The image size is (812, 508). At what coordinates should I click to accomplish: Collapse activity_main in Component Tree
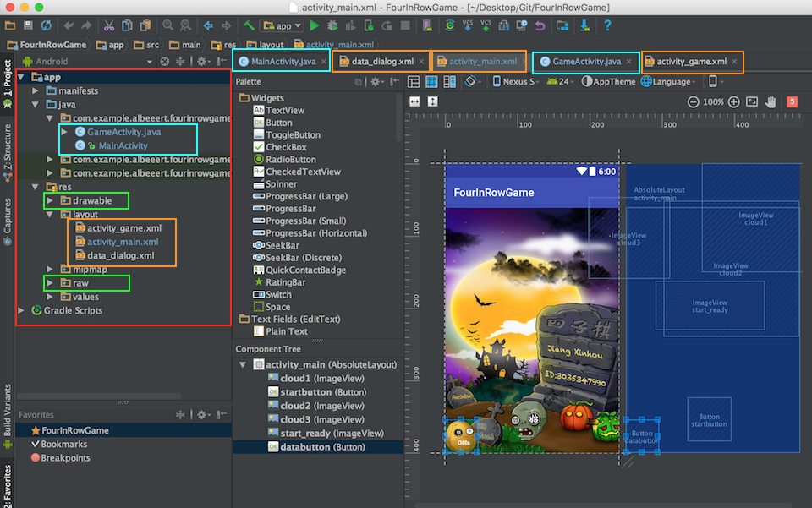[243, 364]
